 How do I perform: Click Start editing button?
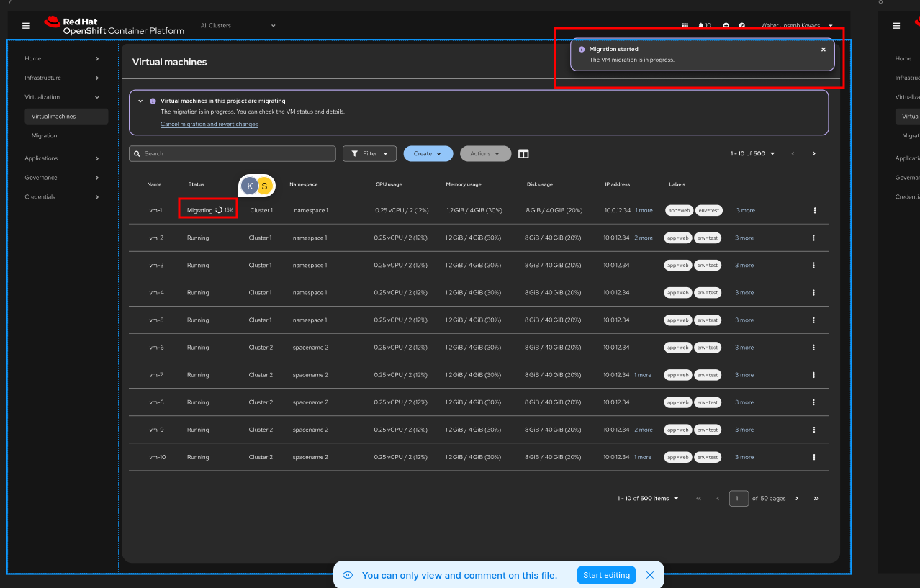coord(606,575)
